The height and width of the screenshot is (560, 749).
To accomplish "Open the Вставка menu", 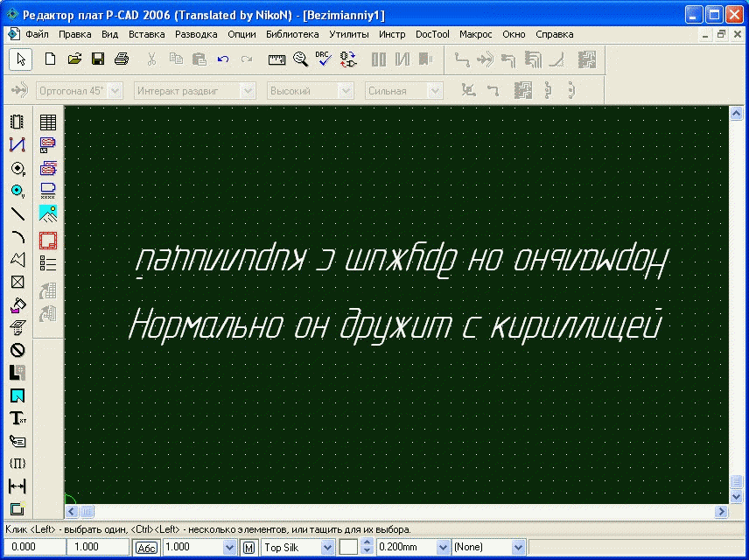I will pos(147,34).
